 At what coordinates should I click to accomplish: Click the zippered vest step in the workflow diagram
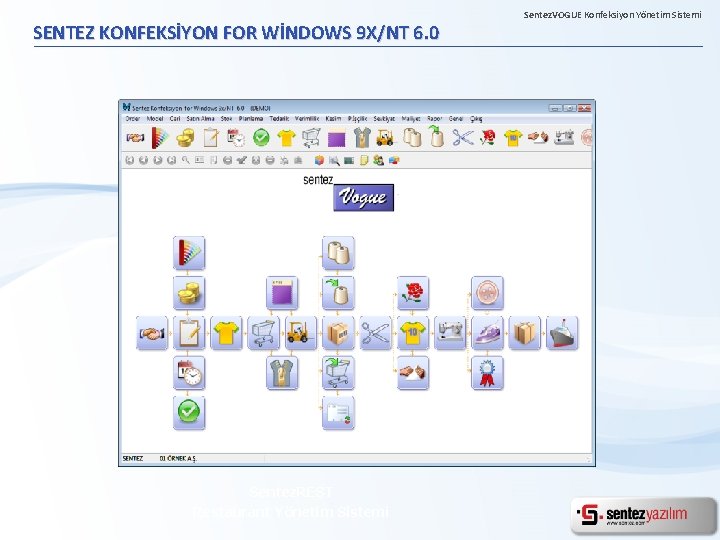pyautogui.click(x=282, y=373)
